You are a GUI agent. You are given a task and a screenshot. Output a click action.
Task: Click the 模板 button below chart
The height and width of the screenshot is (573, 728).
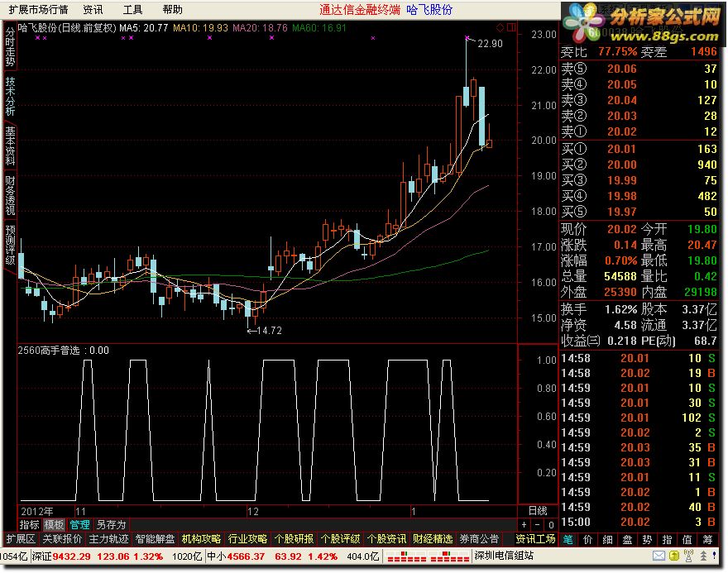(54, 524)
